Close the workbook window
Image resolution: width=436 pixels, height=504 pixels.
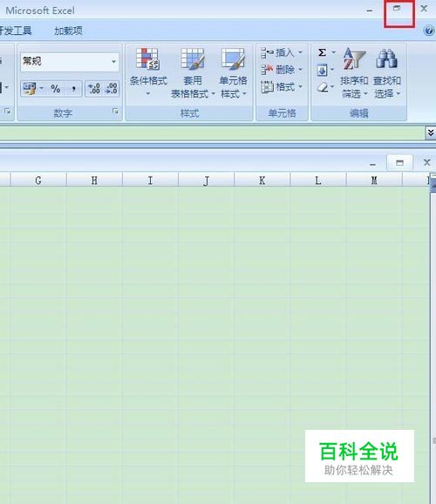click(x=426, y=162)
